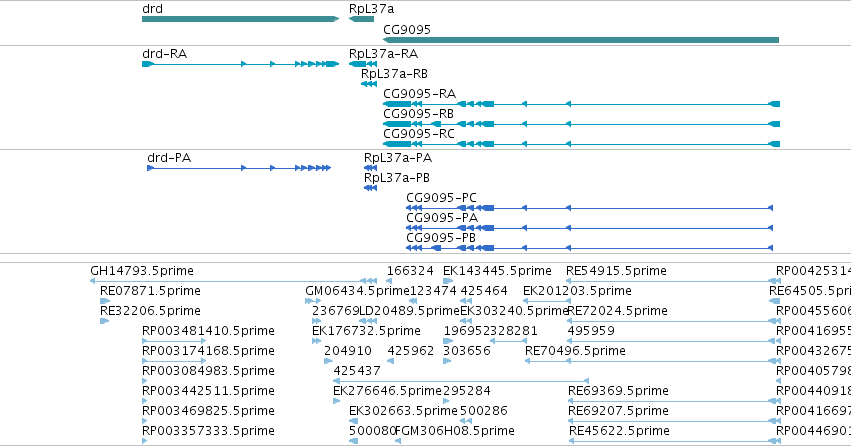Open EST RE70496.5prime

point(575,351)
